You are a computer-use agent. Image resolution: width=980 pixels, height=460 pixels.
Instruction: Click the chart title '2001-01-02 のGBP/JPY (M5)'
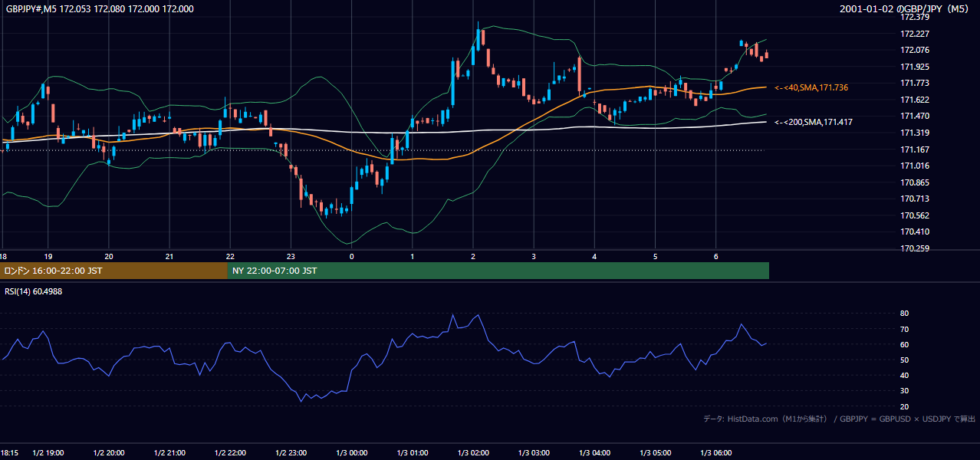906,9
